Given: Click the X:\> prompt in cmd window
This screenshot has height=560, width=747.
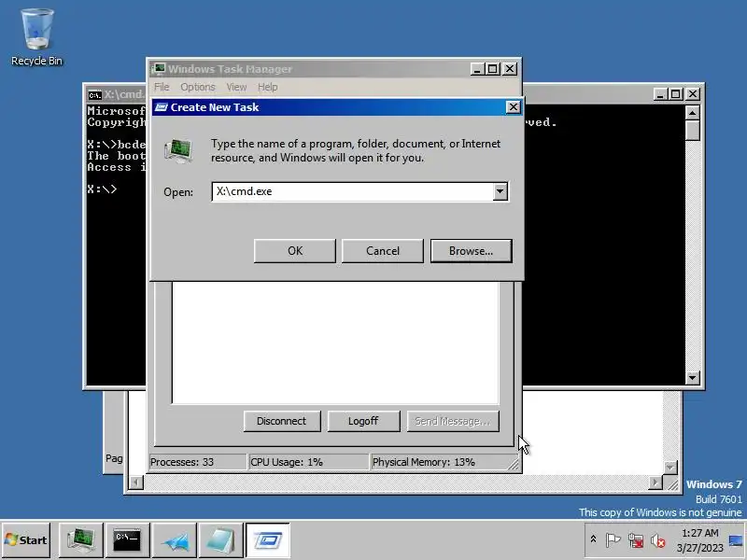Looking at the screenshot, I should [x=102, y=189].
